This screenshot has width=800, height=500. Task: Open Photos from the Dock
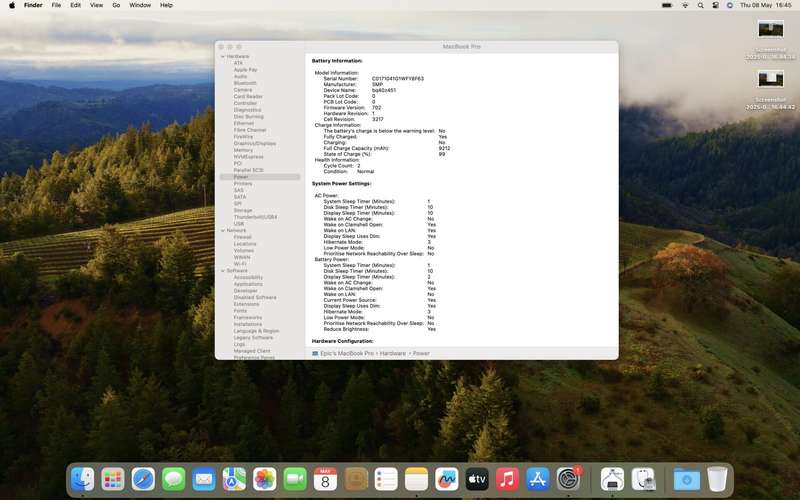[265, 480]
